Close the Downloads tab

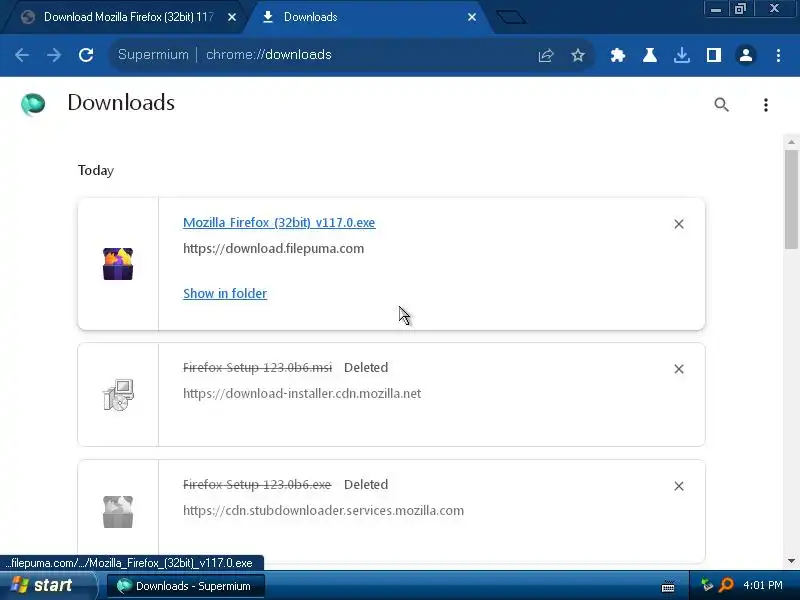pyautogui.click(x=472, y=17)
